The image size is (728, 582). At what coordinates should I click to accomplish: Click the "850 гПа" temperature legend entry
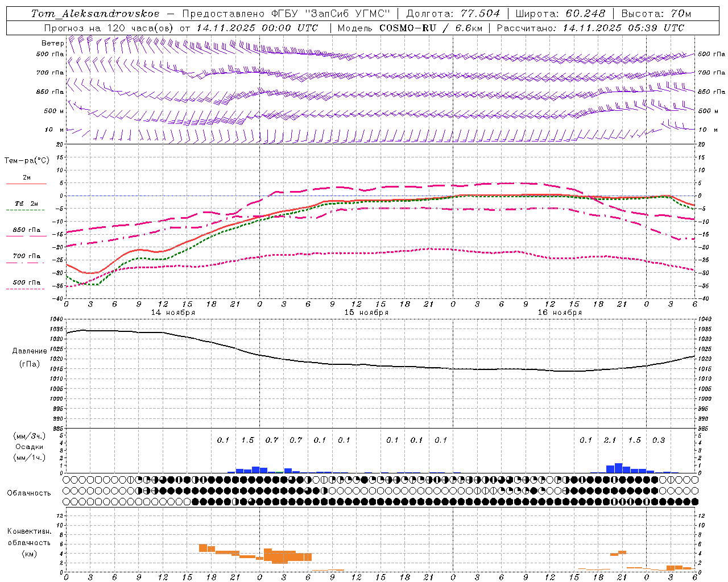(x=27, y=230)
